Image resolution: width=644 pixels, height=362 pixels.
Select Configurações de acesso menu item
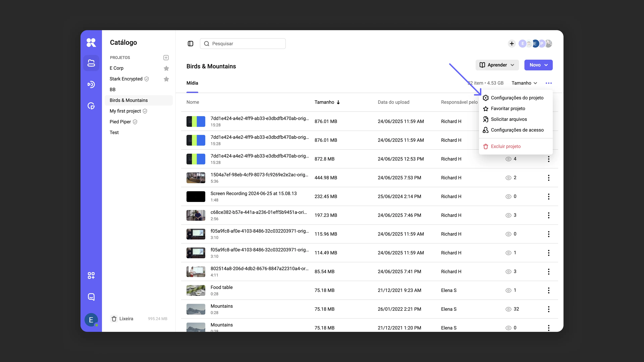tap(516, 130)
